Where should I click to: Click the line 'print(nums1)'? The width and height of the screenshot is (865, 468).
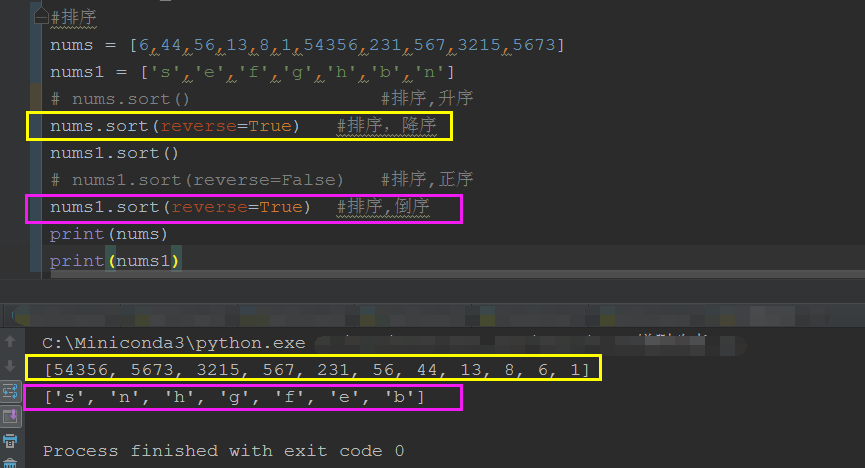click(x=115, y=261)
